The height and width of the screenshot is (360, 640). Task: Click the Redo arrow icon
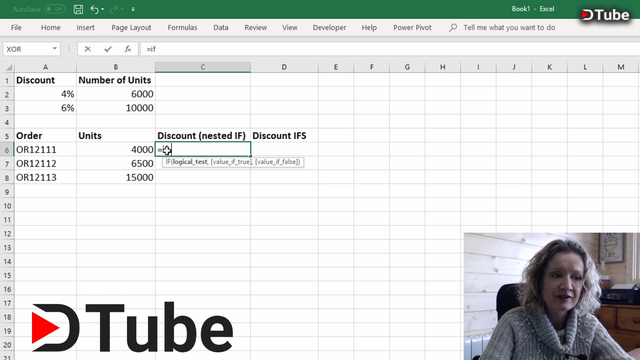[x=113, y=9]
